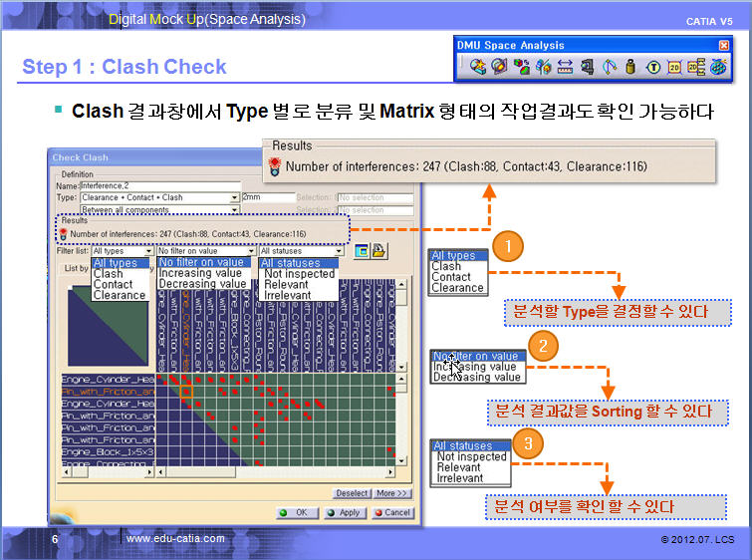Viewport: 752px width, 560px height.
Task: Click the export results icon beside filters
Action: (377, 251)
